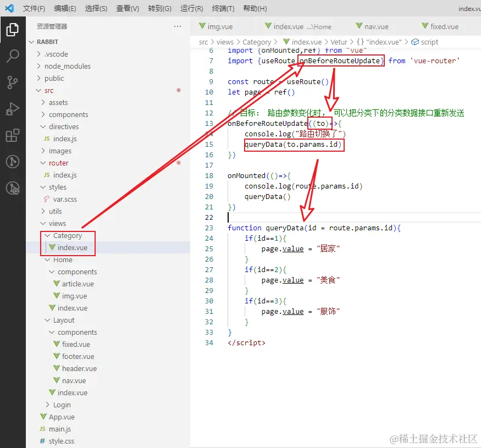Click the CSS hash icon of style.css
Image resolution: width=481 pixels, height=448 pixels.
(43, 441)
